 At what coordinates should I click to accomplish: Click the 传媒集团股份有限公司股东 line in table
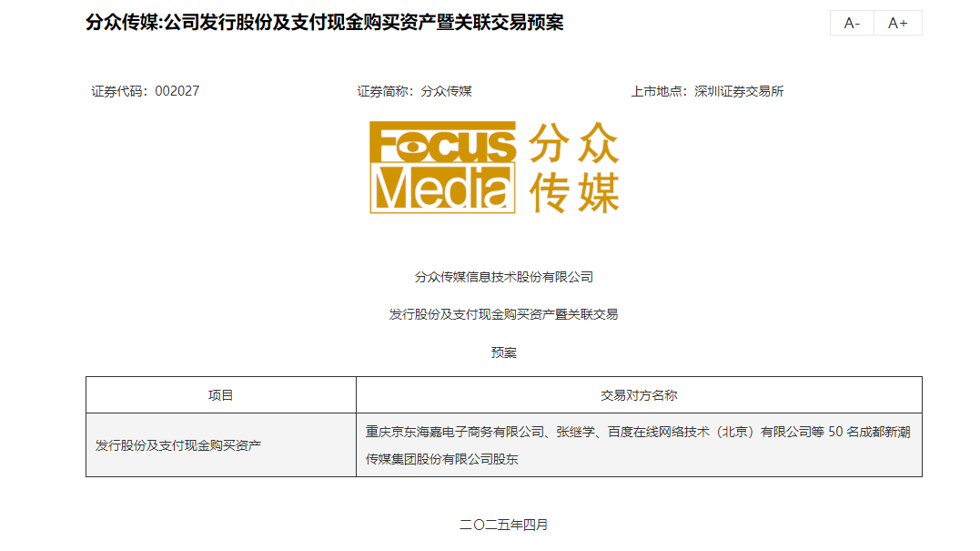(441, 460)
